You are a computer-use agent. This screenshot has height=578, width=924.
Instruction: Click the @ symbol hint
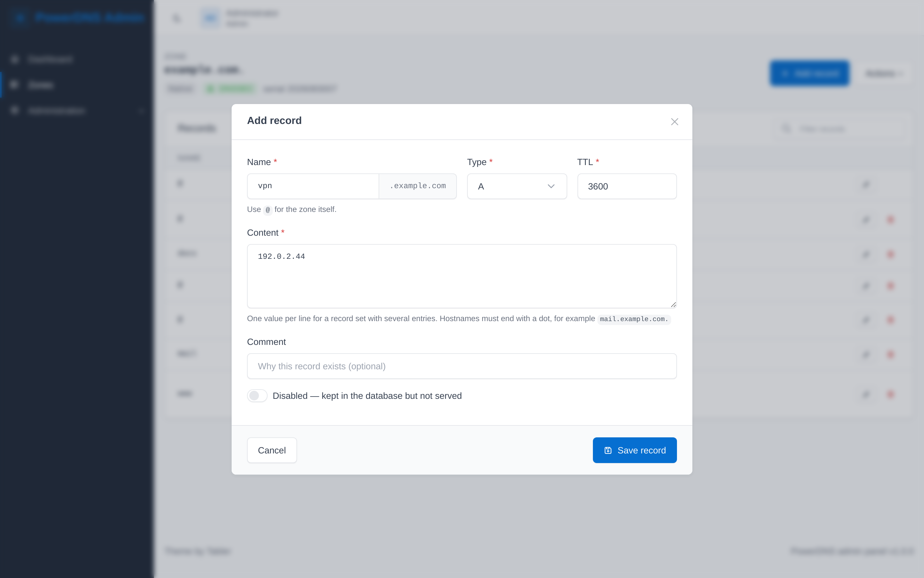click(x=268, y=210)
